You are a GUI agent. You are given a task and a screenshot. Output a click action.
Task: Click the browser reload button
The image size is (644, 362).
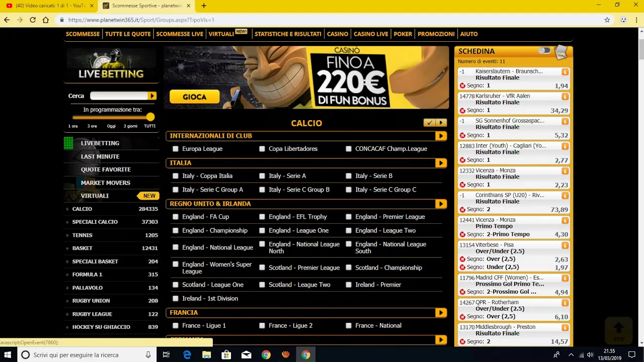33,20
